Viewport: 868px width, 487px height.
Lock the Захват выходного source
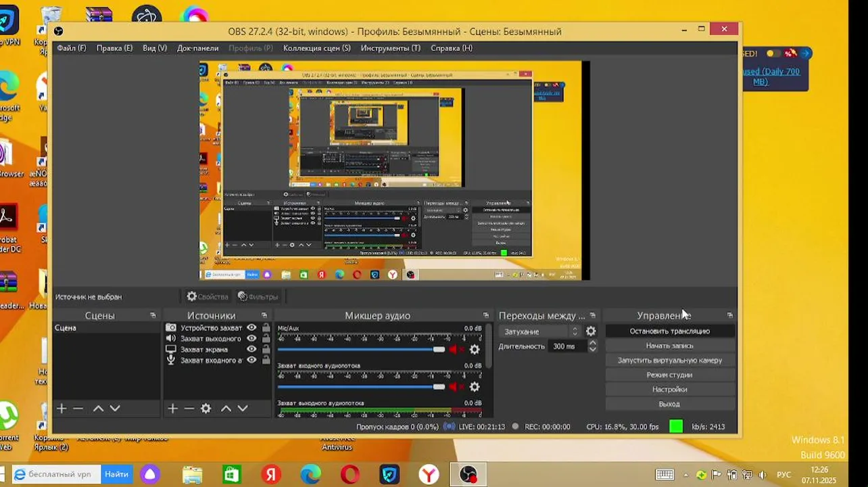[266, 339]
